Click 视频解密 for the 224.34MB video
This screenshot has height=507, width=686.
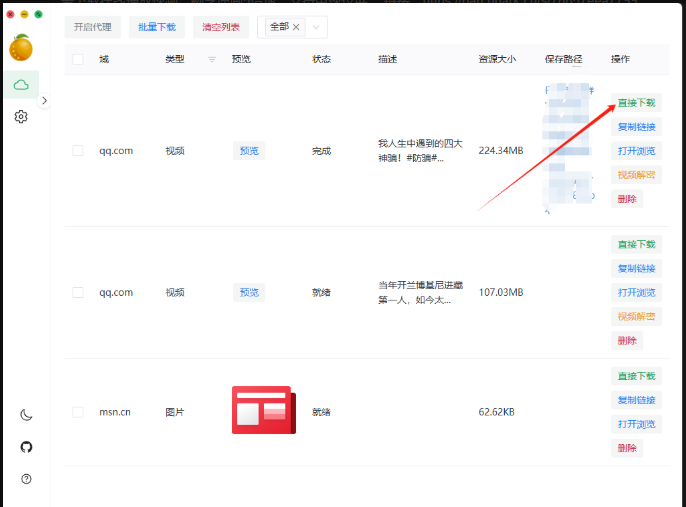pyautogui.click(x=637, y=175)
